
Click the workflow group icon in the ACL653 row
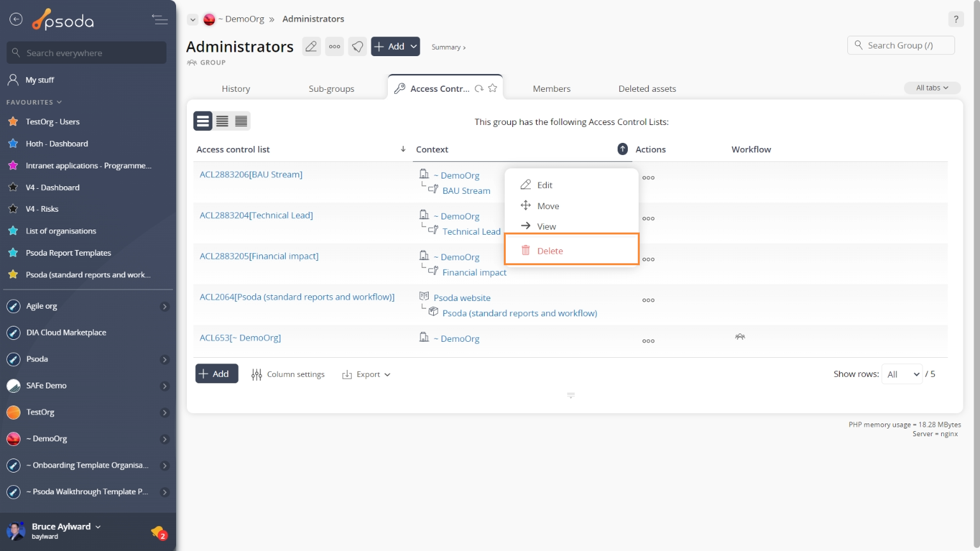[740, 337]
